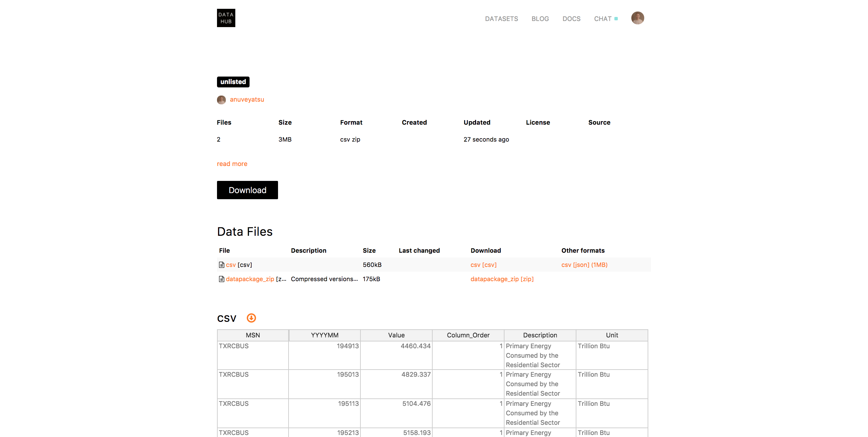Viewport: 868px width, 437px height.
Task: Select the YYYYMM cell 195213
Action: (x=325, y=433)
